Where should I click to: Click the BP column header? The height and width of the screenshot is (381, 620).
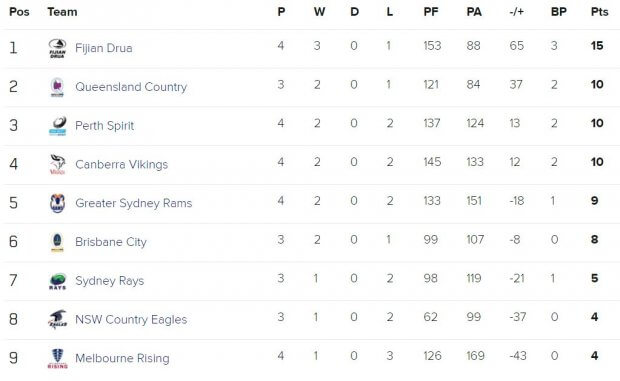(x=559, y=12)
